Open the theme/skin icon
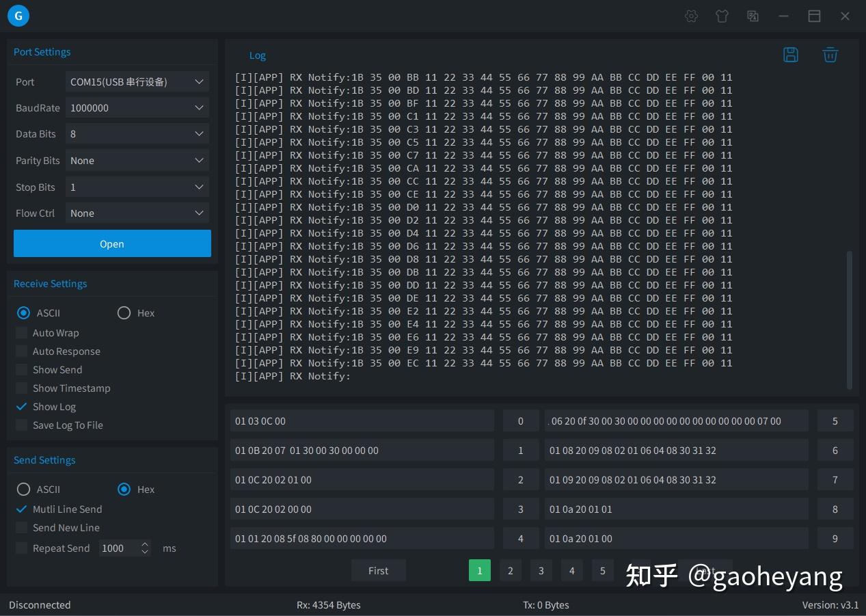This screenshot has width=866, height=616. click(722, 16)
